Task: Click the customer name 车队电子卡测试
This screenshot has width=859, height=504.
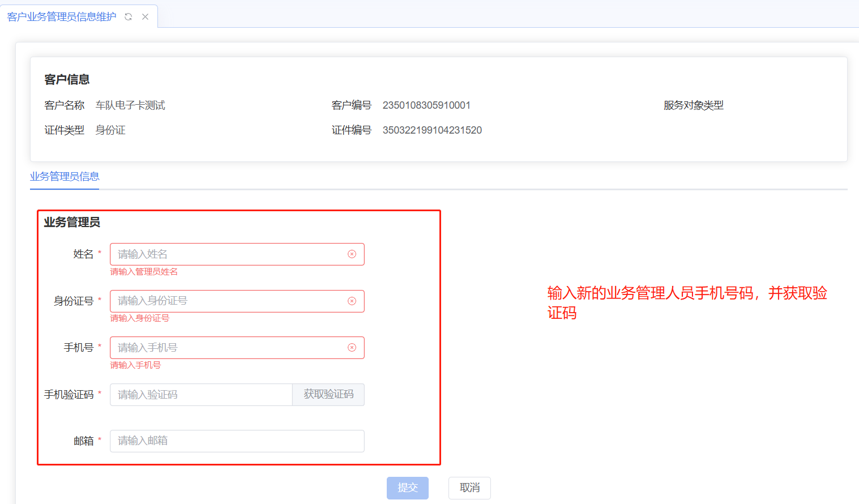Action: click(130, 105)
